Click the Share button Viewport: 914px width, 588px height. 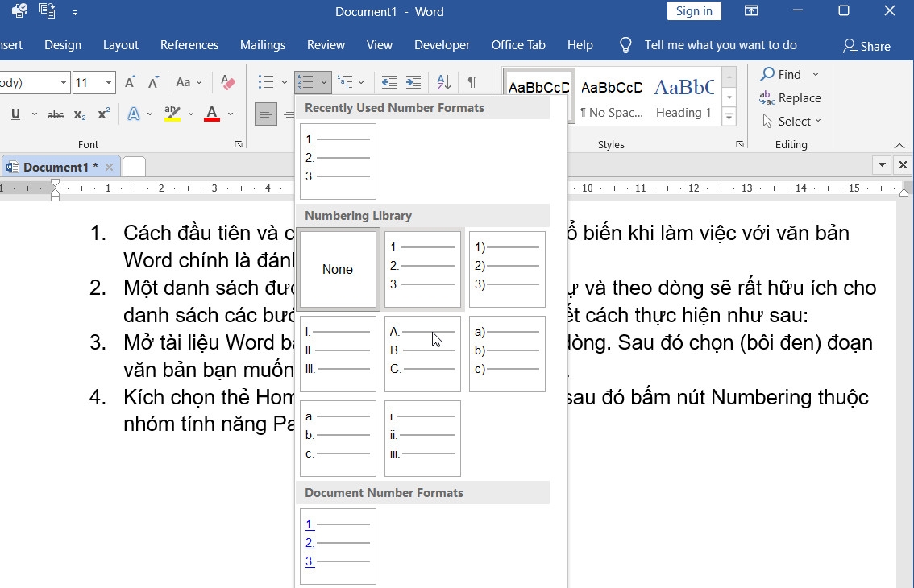click(866, 46)
